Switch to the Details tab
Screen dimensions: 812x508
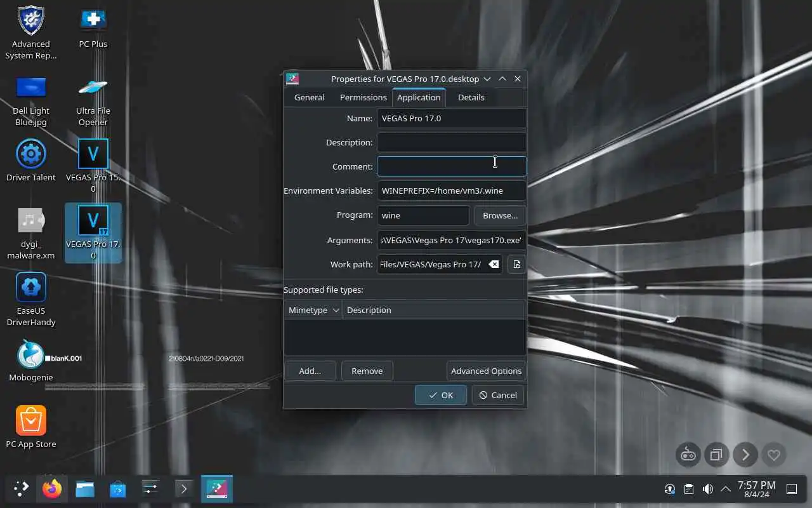point(471,97)
